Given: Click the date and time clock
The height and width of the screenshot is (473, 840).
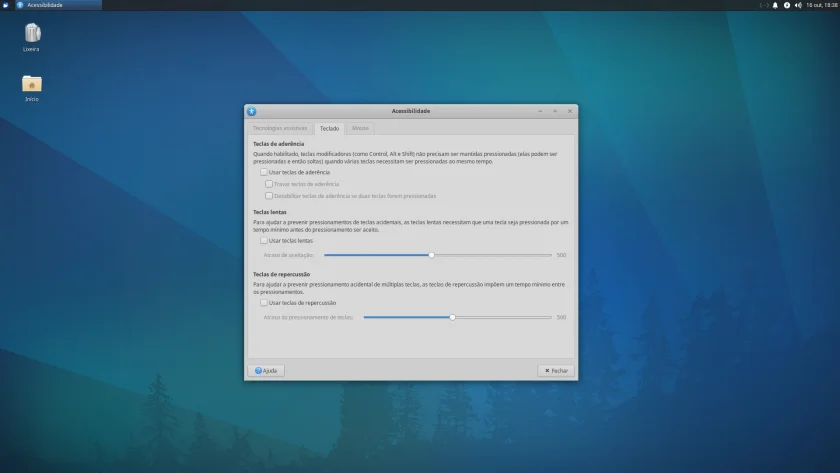Looking at the screenshot, I should pos(822,5).
